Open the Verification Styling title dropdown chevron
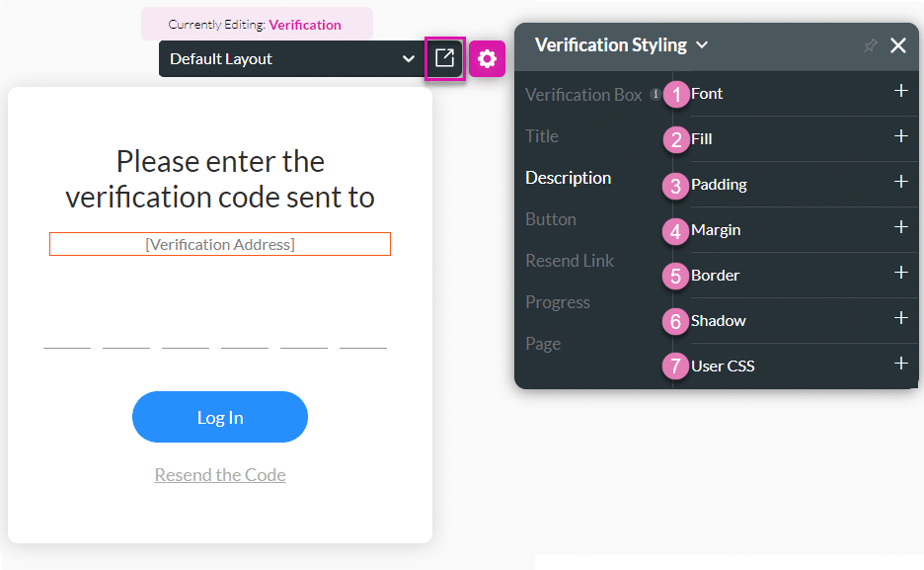 pos(702,45)
